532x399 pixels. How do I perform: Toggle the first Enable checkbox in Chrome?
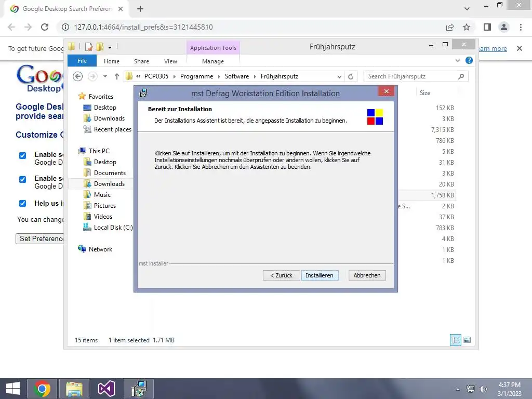(22, 155)
